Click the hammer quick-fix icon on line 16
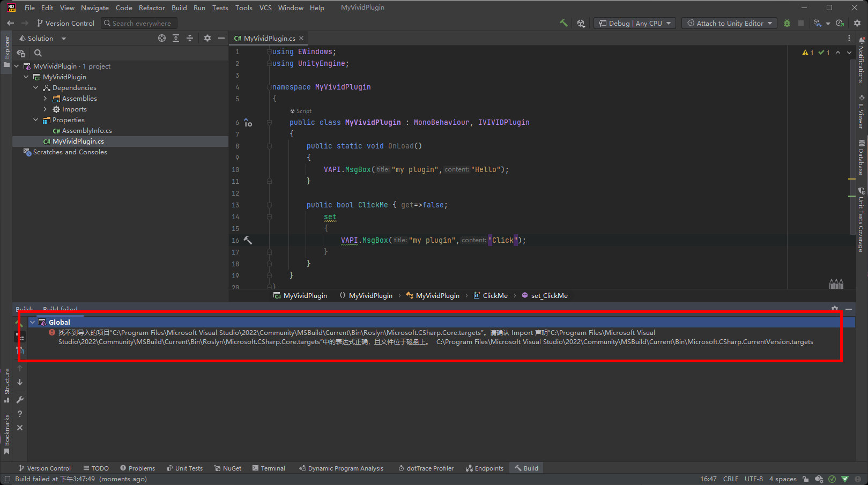868x485 pixels. coord(248,240)
